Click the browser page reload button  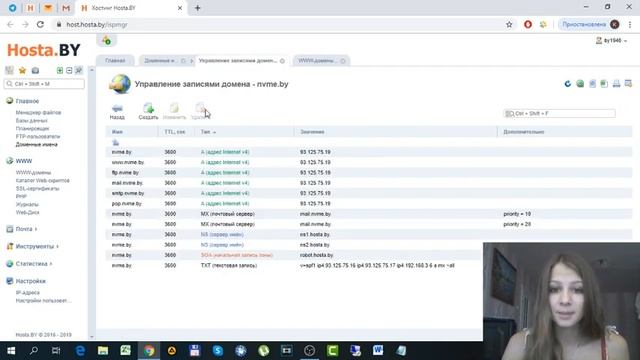click(40, 24)
